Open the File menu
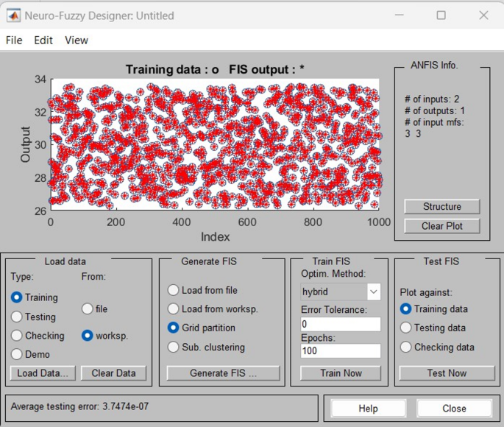 [x=14, y=40]
